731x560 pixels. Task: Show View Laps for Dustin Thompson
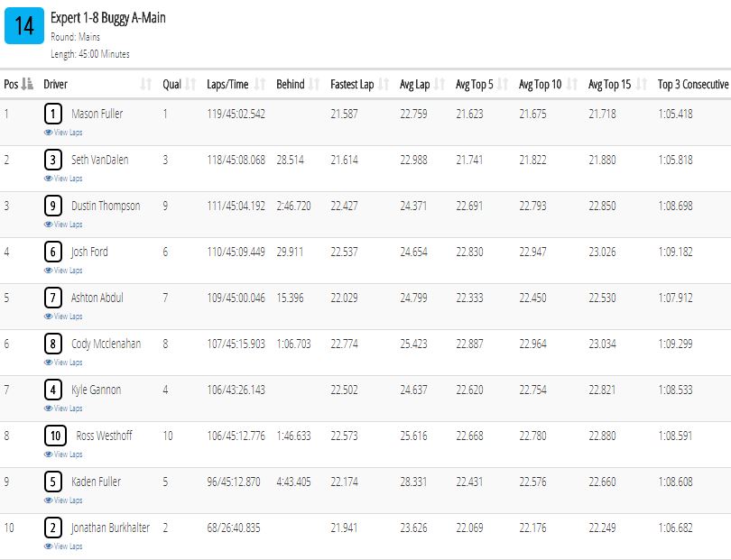click(x=63, y=225)
